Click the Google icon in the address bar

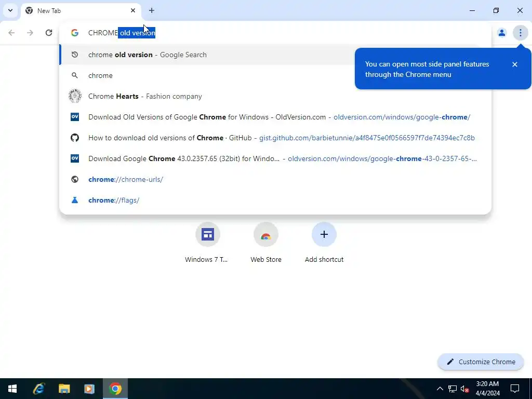pyautogui.click(x=75, y=33)
